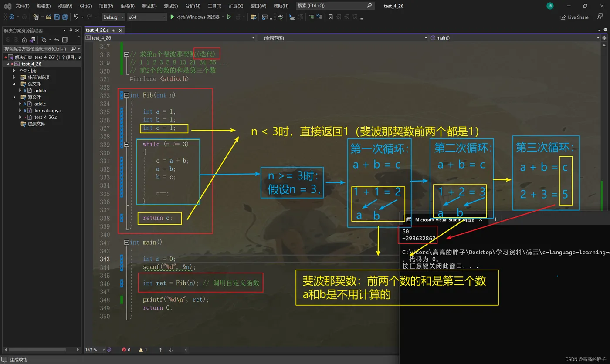Select test_4_26.c in the Solution Explorer tree
Image resolution: width=610 pixels, height=364 pixels.
pos(46,117)
